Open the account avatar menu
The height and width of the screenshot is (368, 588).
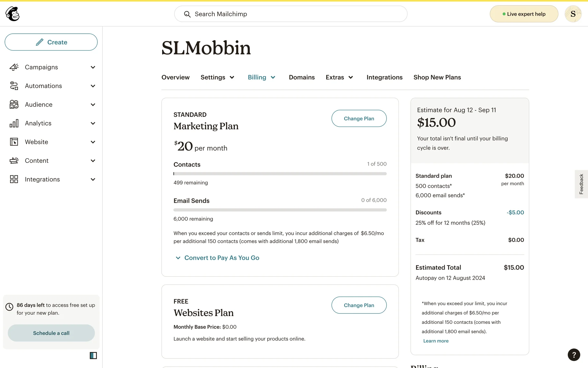(x=573, y=14)
